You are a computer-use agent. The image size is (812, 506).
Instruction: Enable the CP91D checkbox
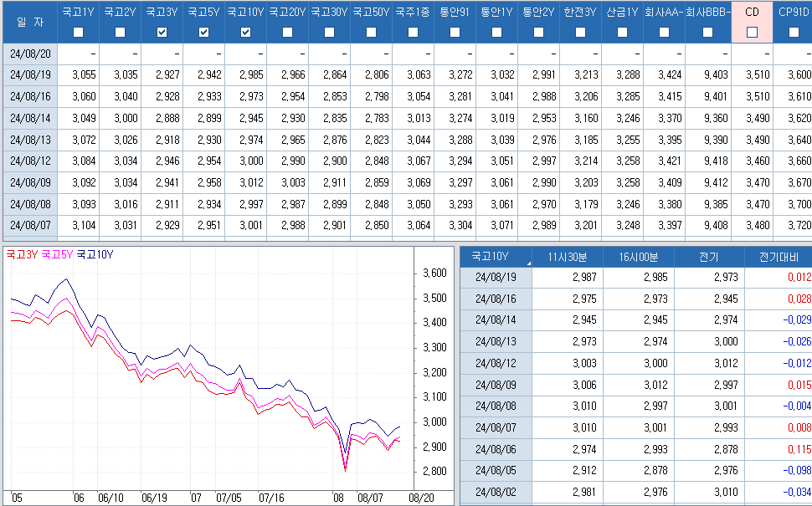[x=793, y=32]
